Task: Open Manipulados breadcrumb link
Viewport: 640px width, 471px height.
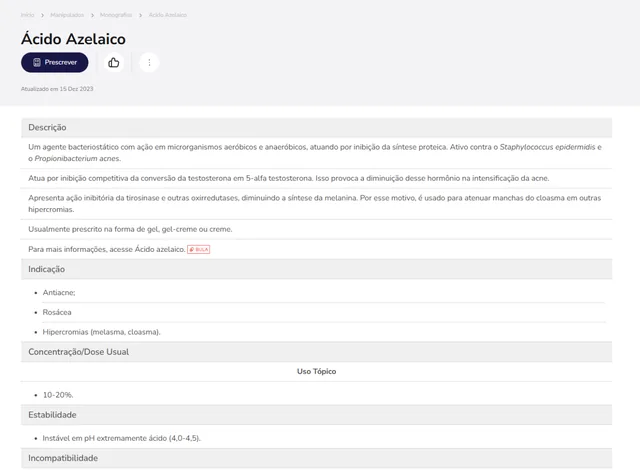Action: pyautogui.click(x=67, y=15)
